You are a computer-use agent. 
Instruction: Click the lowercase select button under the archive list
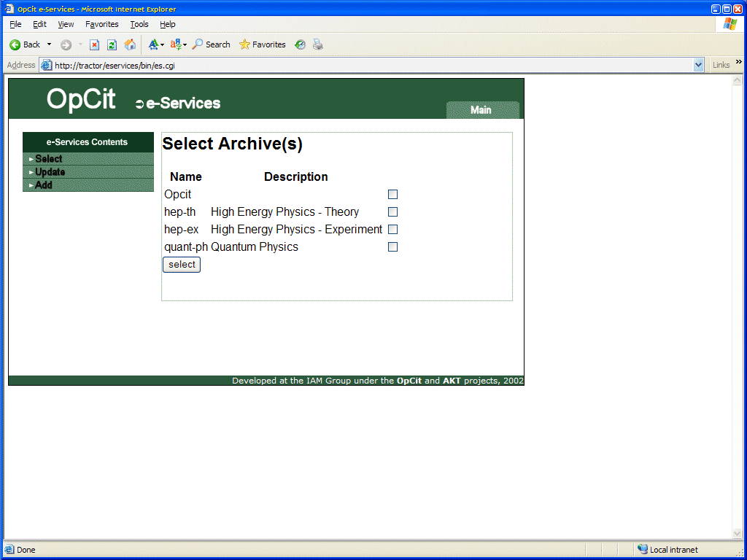(x=182, y=265)
